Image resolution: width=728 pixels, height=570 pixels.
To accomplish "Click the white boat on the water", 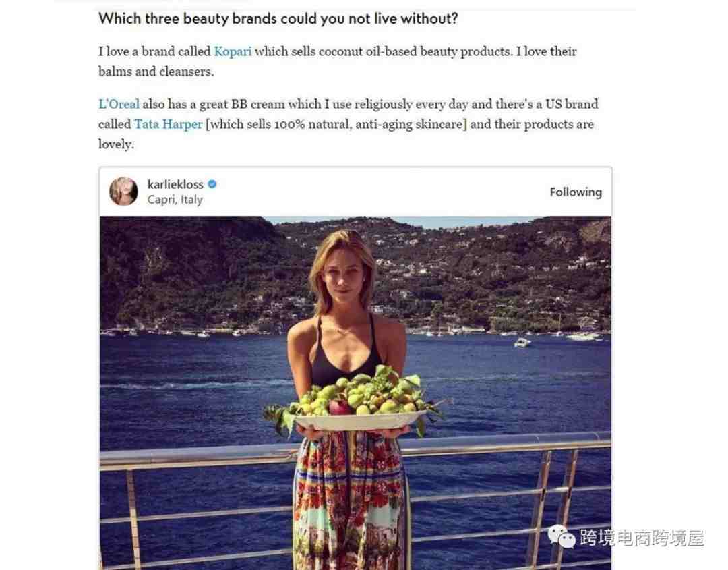I will pyautogui.click(x=522, y=343).
